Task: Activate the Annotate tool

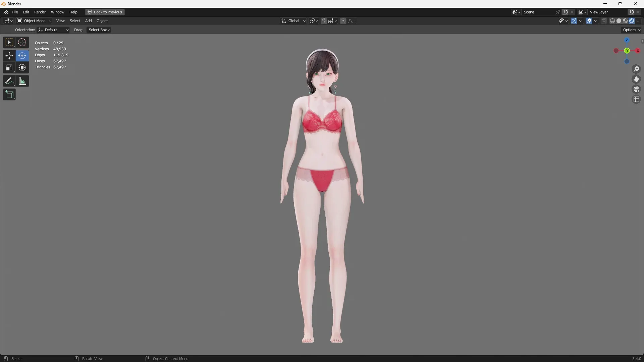Action: click(9, 81)
